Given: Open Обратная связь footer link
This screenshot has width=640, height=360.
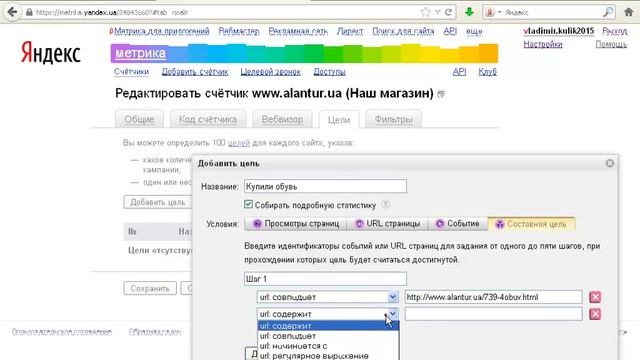Looking at the screenshot, I should pyautogui.click(x=155, y=332).
